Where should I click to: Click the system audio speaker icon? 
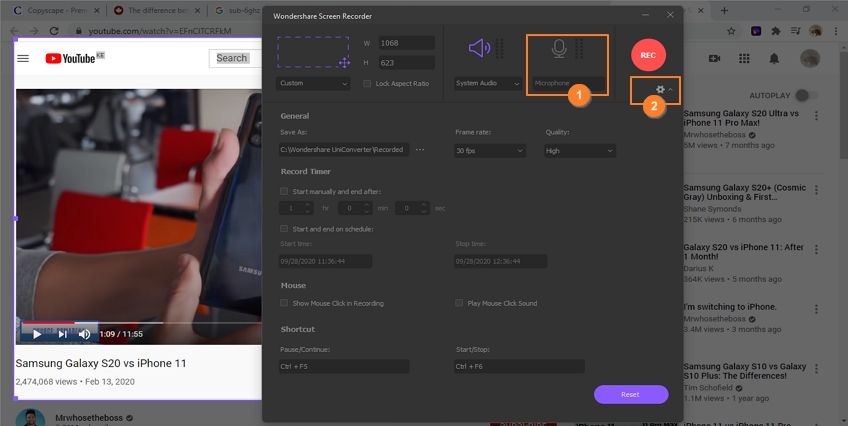click(479, 48)
